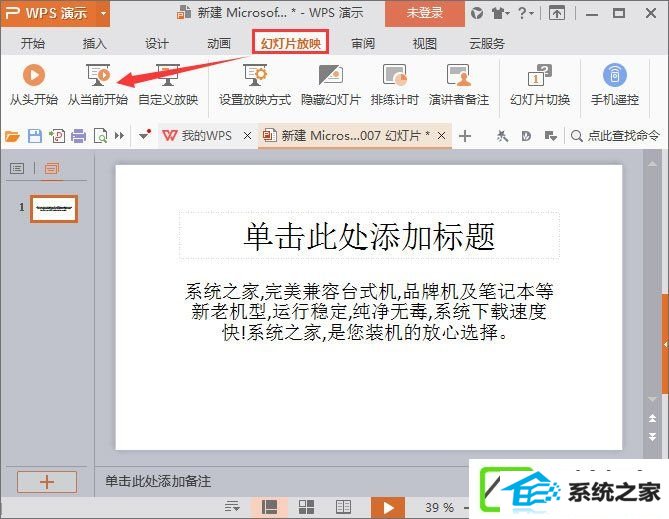Open the tab list dropdown icon
The image size is (669, 519).
point(550,136)
